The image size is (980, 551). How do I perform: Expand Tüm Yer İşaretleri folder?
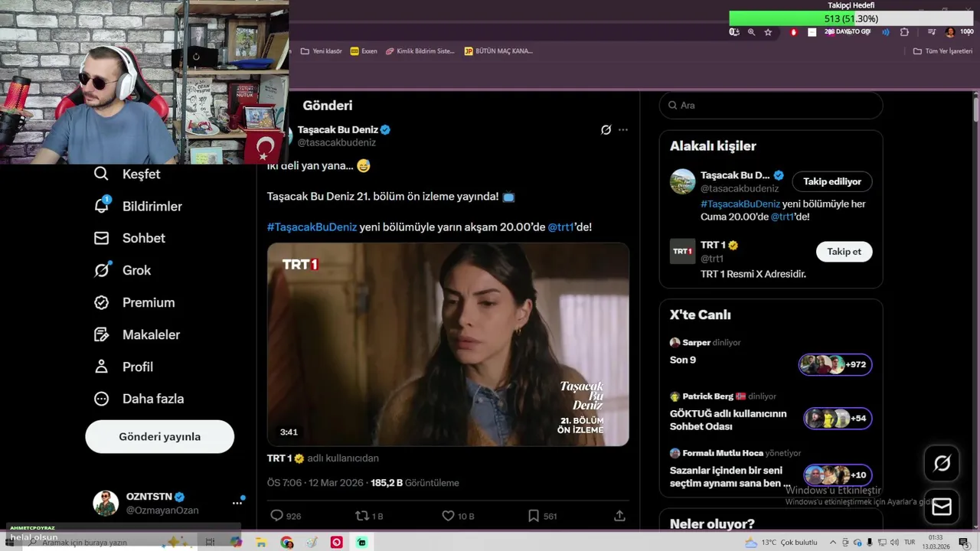[x=942, y=51]
